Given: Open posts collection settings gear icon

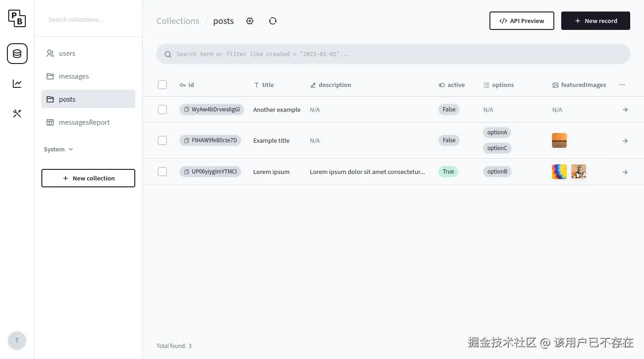Looking at the screenshot, I should point(250,21).
